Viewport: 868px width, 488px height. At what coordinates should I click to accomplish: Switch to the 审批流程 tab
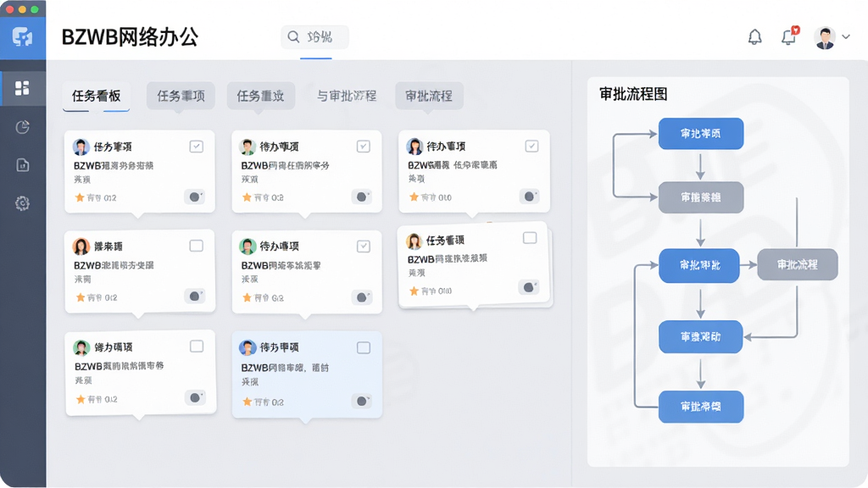(x=429, y=96)
